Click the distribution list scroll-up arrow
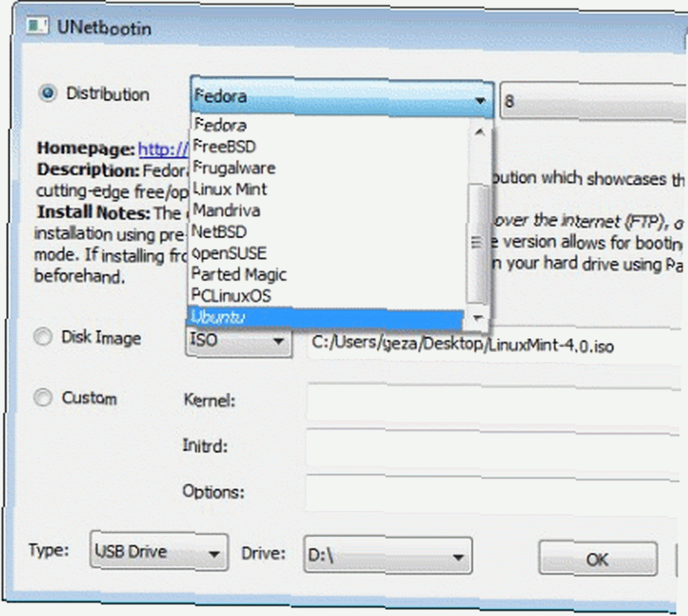Image resolution: width=688 pixels, height=616 pixels. point(479,131)
